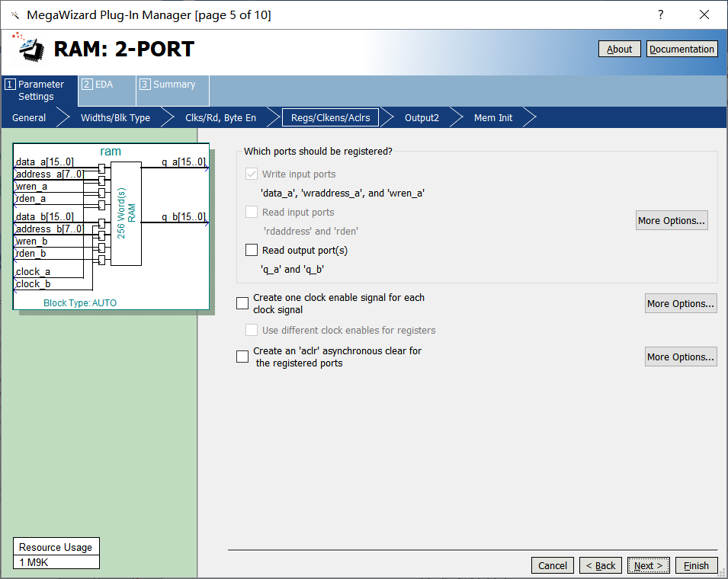
Task: Toggle the 'aclr' asynchronous clear checkbox
Action: click(x=242, y=357)
